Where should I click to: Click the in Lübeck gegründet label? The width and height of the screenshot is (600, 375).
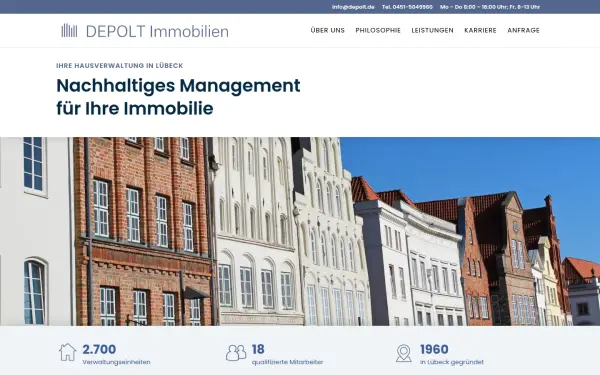coord(452,362)
